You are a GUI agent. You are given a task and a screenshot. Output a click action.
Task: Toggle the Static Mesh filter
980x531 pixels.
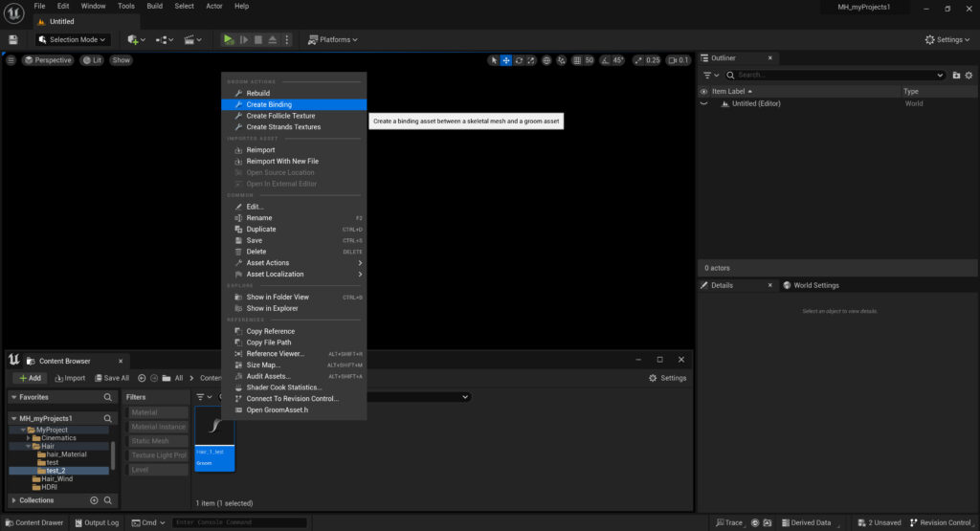(156, 441)
